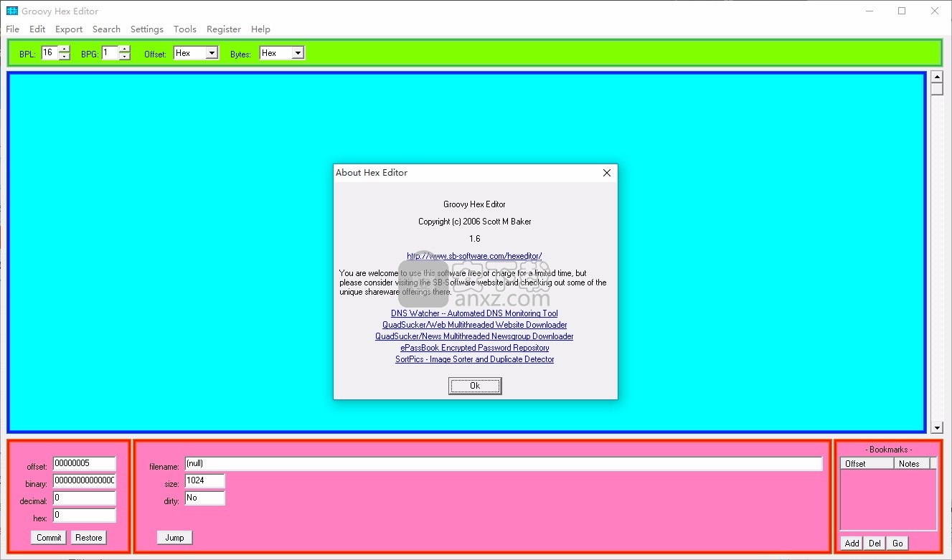Click the hex value field
Screen dimensions: 952x560
[x=85, y=516]
